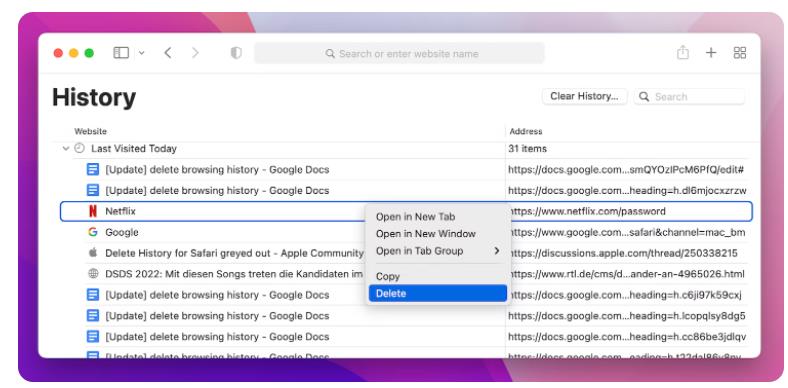Choose Delete from the context menu
788x388 pixels.
[438, 294]
